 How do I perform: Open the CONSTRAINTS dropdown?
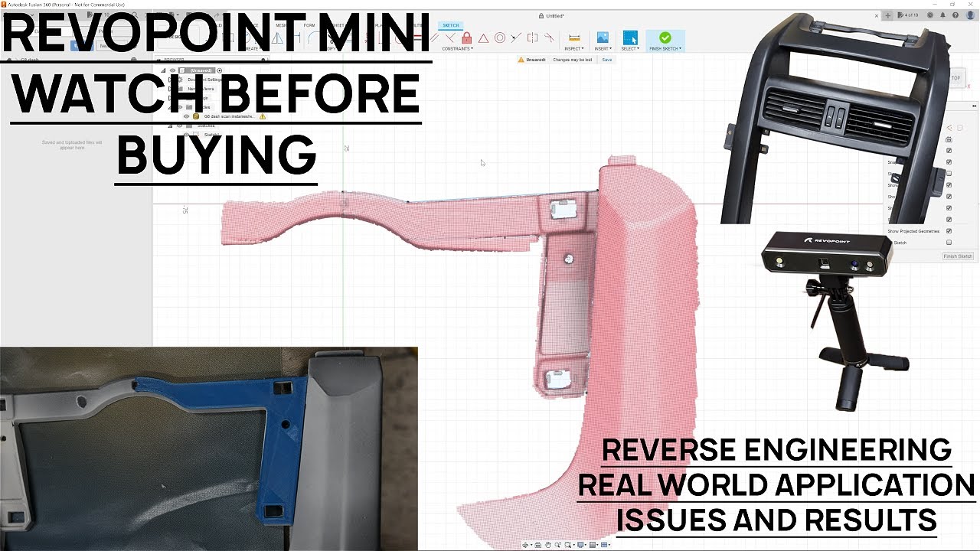pos(457,48)
